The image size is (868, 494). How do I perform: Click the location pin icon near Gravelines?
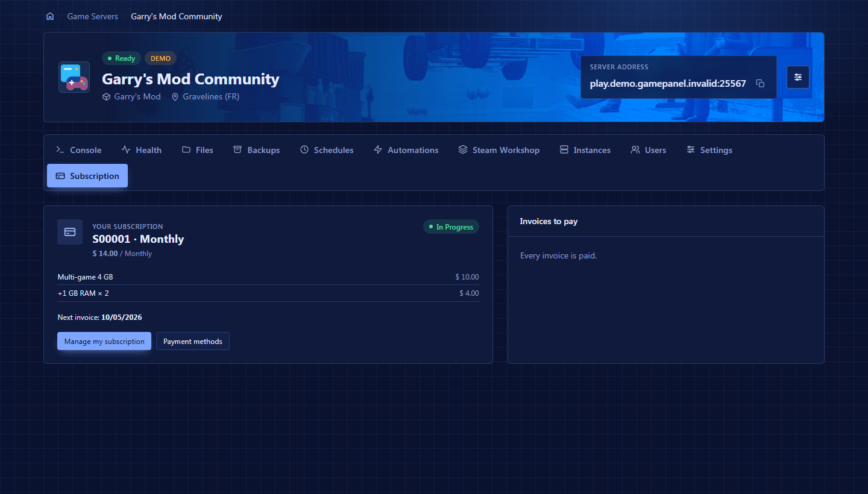pos(175,96)
